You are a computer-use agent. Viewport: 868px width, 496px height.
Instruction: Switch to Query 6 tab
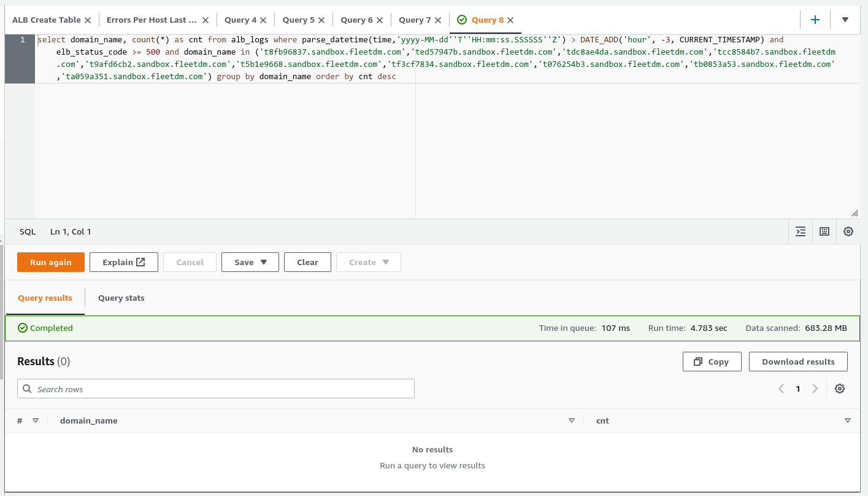pos(357,20)
